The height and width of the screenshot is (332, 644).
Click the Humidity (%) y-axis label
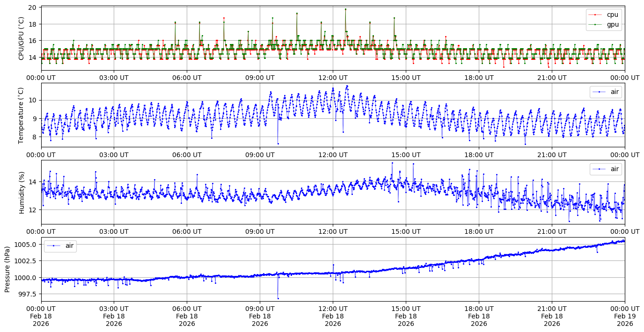pos(21,192)
